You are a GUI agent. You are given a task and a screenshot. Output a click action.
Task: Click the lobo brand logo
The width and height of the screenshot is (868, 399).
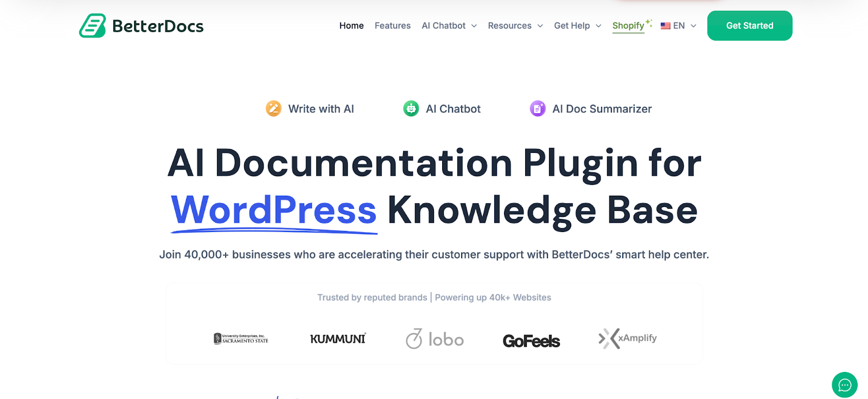[435, 339]
